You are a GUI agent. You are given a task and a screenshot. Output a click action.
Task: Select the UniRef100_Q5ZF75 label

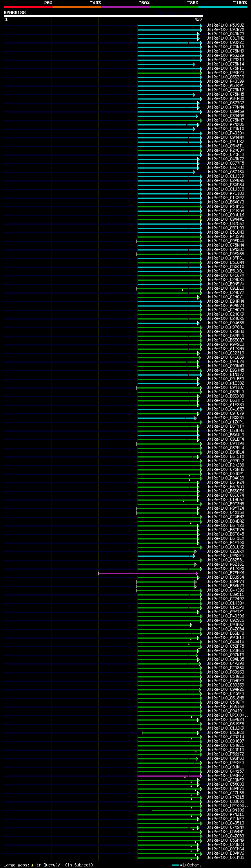click(x=225, y=646)
